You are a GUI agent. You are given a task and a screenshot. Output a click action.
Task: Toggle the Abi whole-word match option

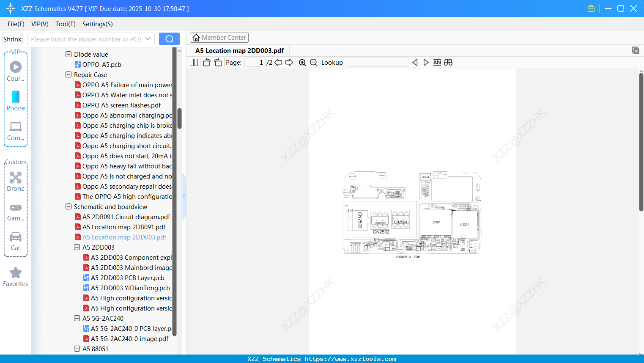tap(437, 63)
